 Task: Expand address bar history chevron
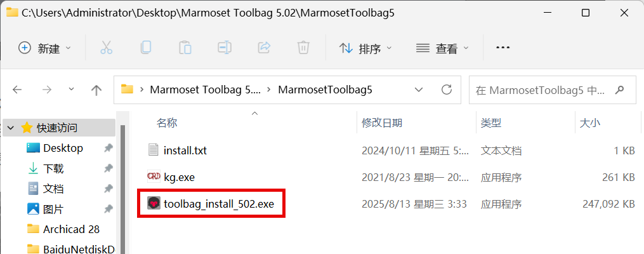tap(419, 90)
